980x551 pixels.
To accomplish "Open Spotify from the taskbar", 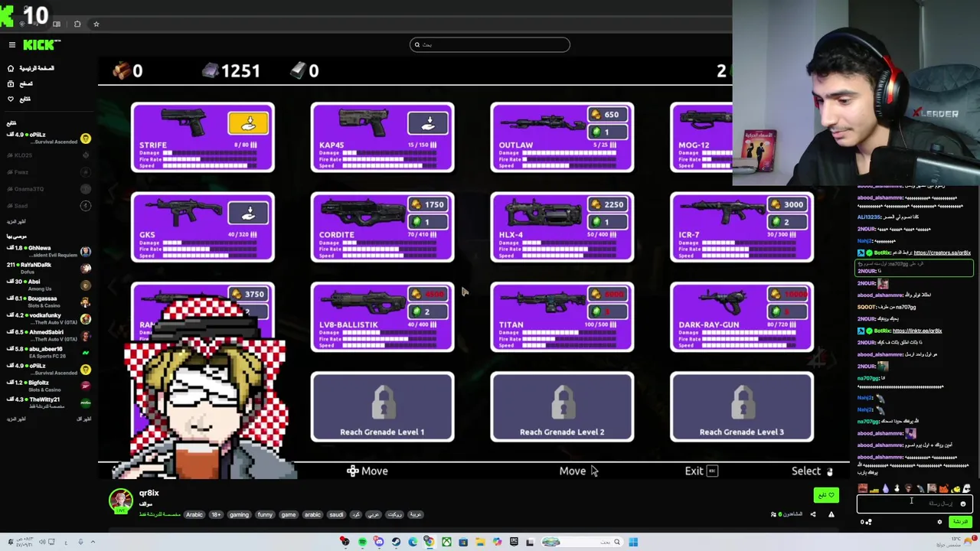I will pyautogui.click(x=362, y=542).
